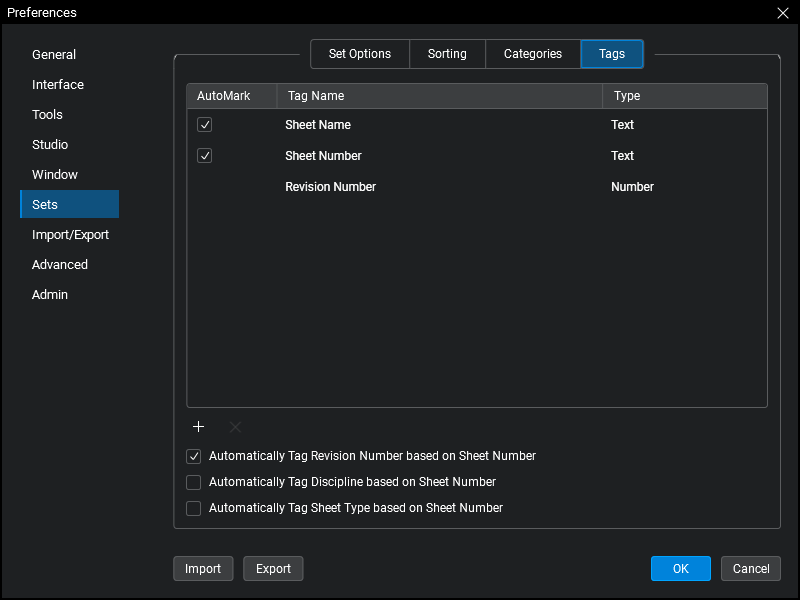800x600 pixels.
Task: Confirm changes with the OK button
Action: 680,569
